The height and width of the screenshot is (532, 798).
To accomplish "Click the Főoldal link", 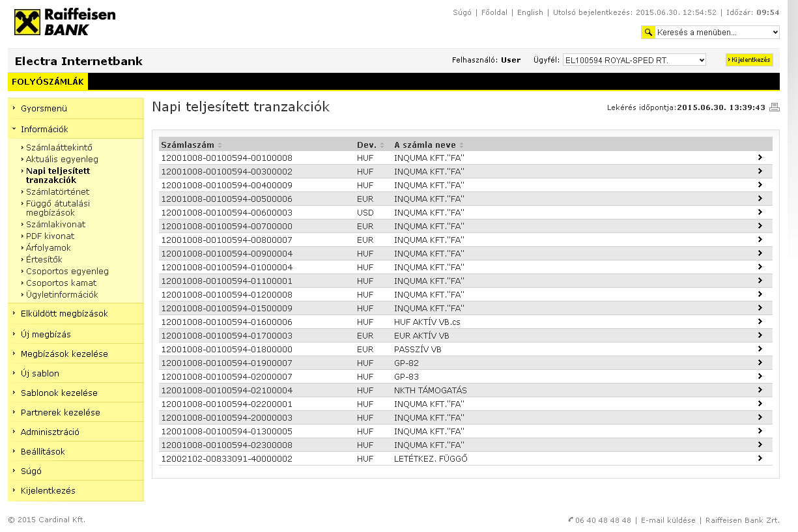I will [x=494, y=12].
